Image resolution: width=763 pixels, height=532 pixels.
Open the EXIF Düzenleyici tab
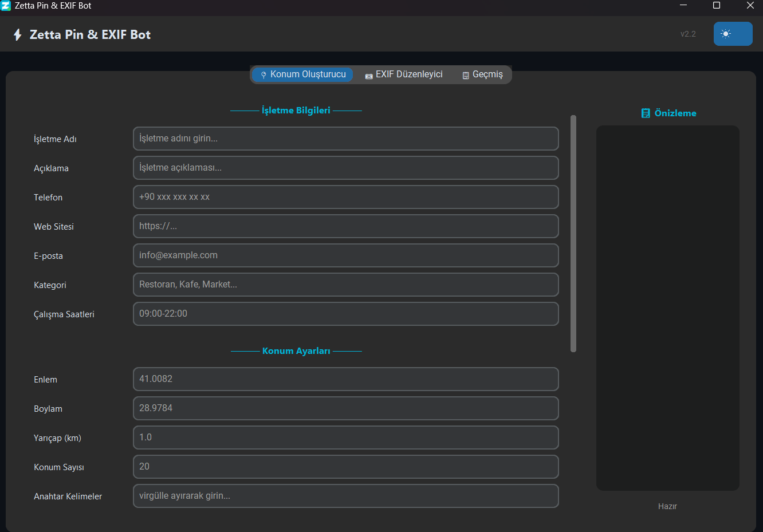point(404,74)
